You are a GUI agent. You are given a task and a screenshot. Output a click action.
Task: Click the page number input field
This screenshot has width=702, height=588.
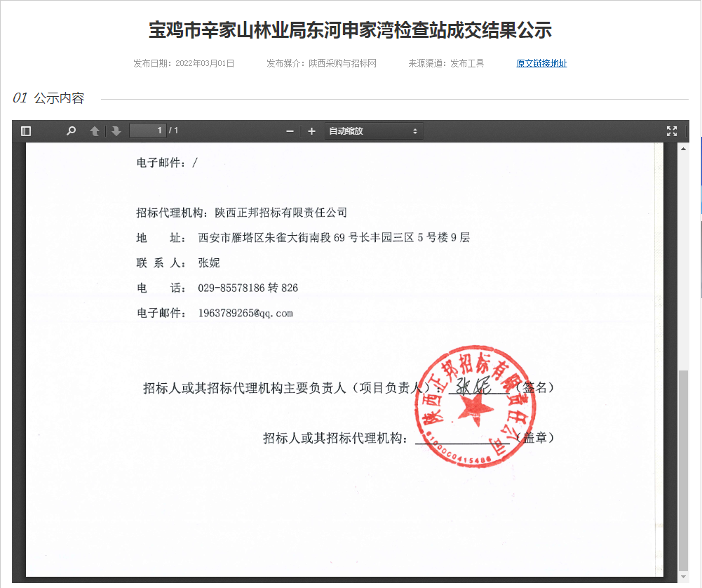(x=148, y=131)
